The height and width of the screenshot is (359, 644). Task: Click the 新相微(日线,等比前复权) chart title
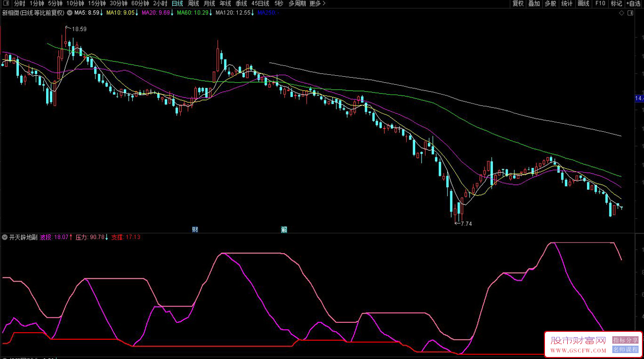click(33, 13)
